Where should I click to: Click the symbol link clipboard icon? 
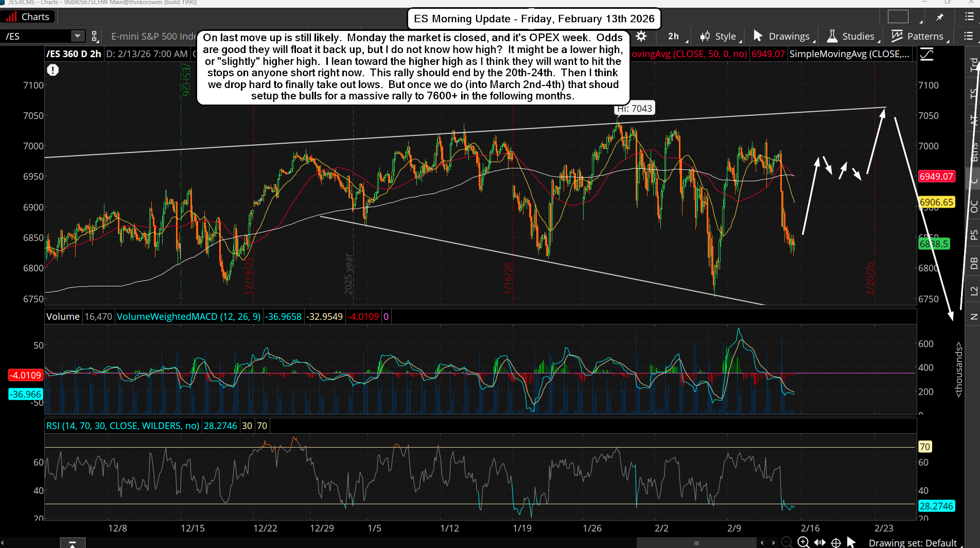point(94,36)
